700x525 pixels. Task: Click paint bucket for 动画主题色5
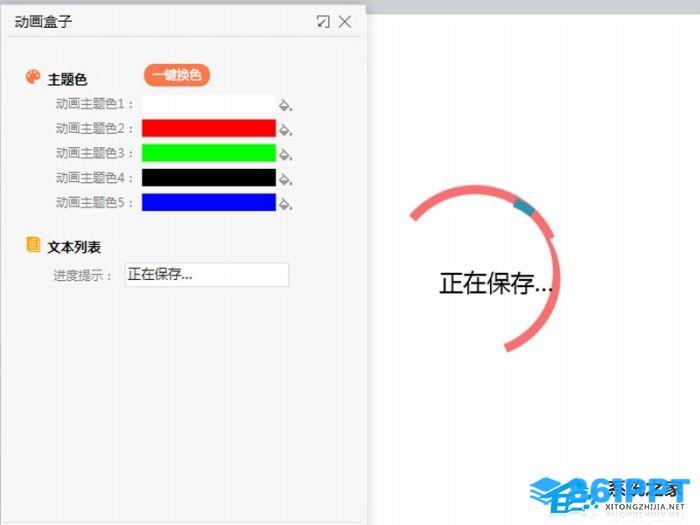(285, 204)
